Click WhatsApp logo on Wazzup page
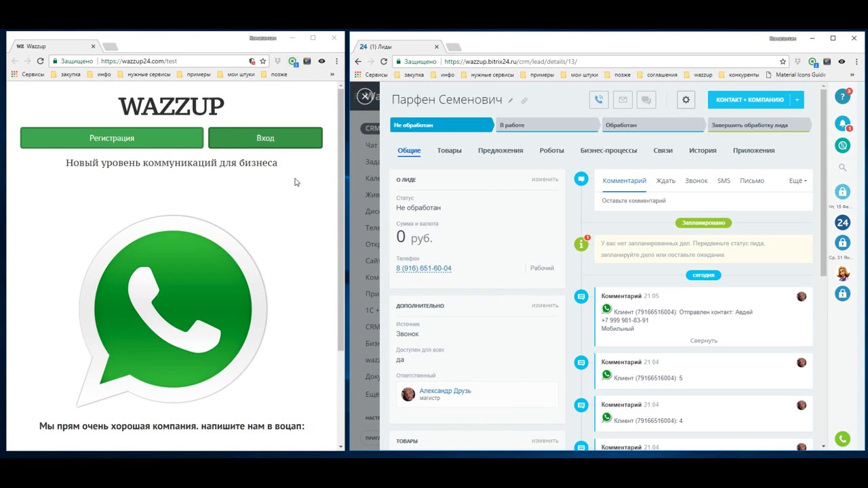The image size is (868, 488). point(172,311)
